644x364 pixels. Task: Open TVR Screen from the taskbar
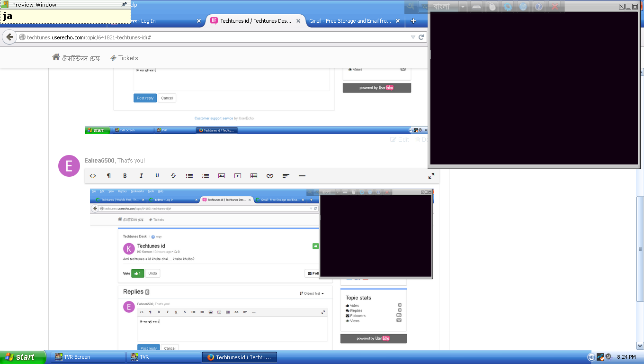click(88, 357)
